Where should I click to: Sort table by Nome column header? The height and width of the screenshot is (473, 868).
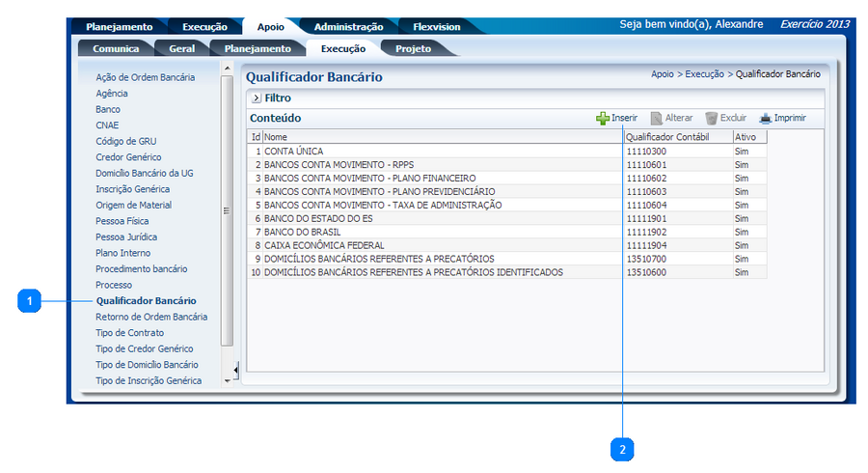[277, 137]
